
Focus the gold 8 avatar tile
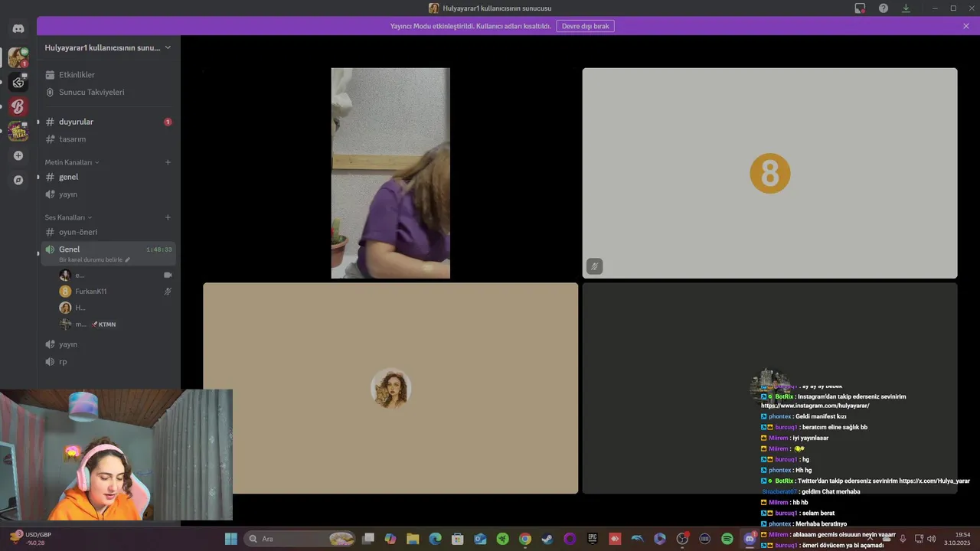click(x=769, y=173)
